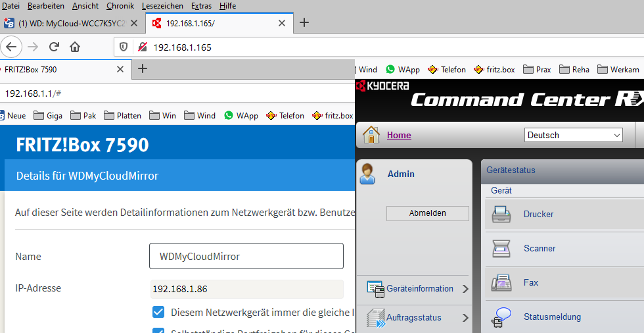Open the Pak bookmark folder

coord(83,116)
